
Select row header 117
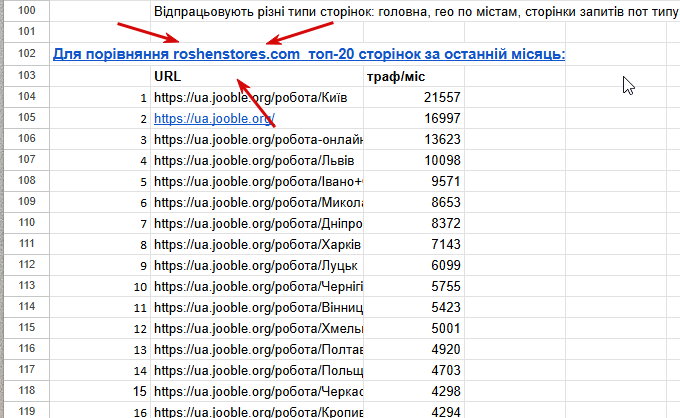click(x=26, y=370)
